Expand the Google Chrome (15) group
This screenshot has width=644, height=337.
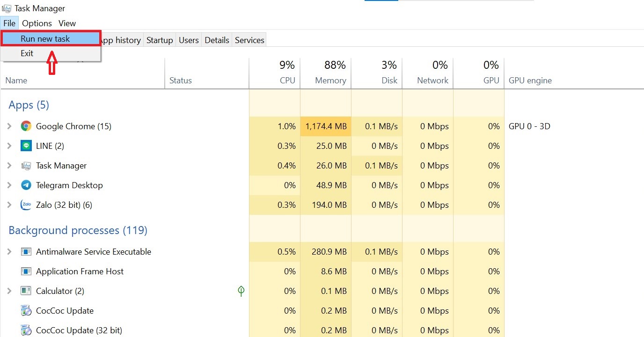coord(9,126)
